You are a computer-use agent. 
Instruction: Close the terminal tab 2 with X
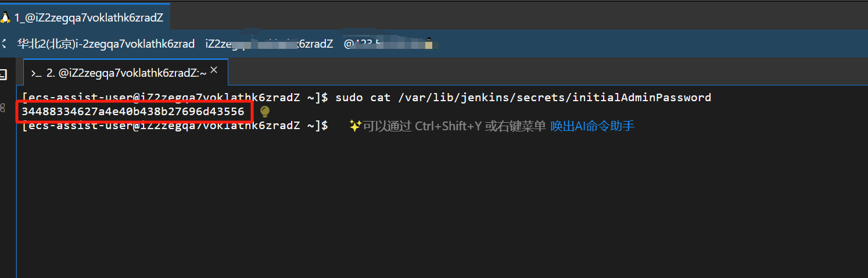[x=214, y=70]
